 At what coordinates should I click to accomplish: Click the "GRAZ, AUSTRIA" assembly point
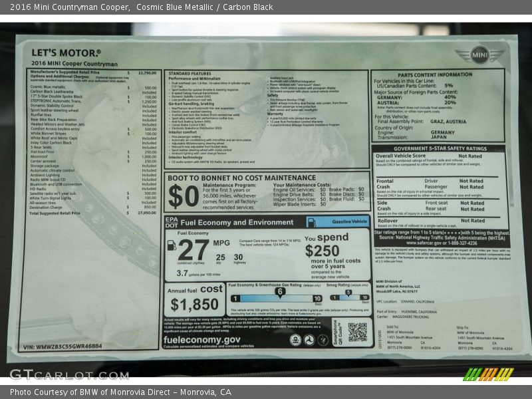point(448,122)
